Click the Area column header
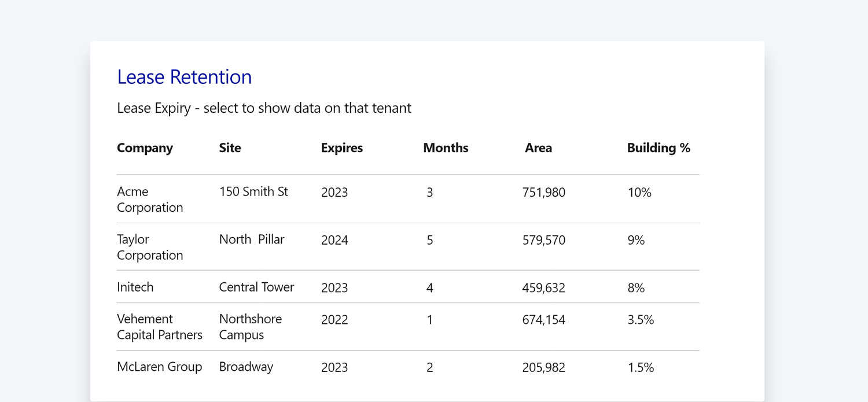The height and width of the screenshot is (402, 868). (538, 148)
